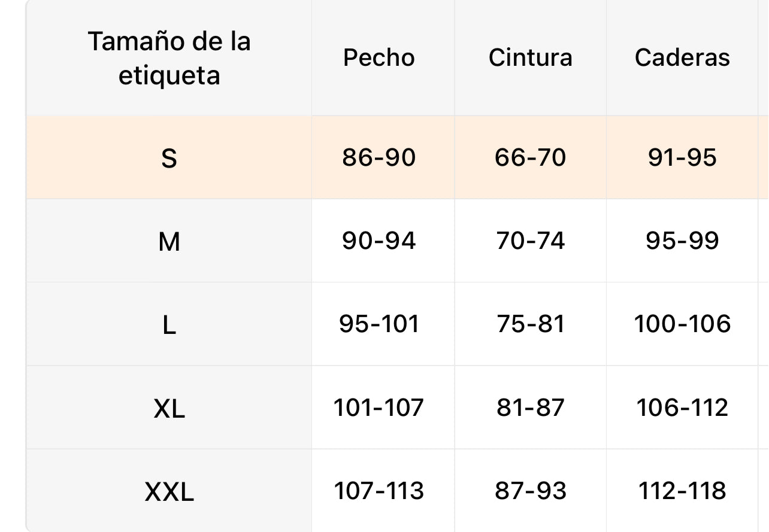Select the 112-118 Caderas cell
The image size is (769, 532).
coord(682,491)
